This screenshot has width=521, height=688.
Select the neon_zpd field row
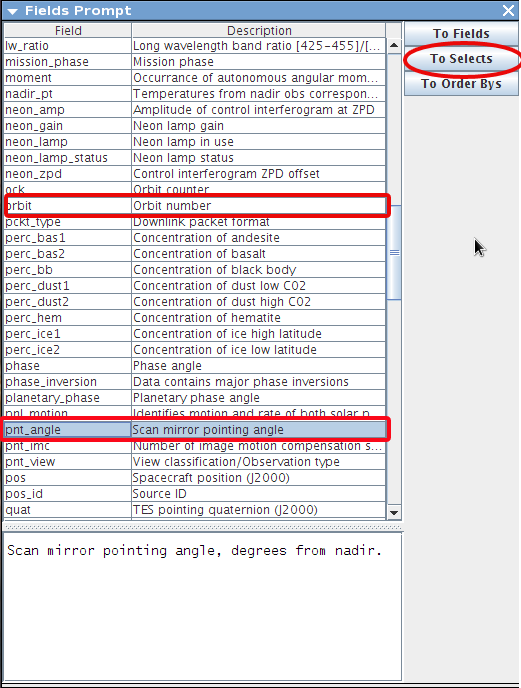coord(195,174)
